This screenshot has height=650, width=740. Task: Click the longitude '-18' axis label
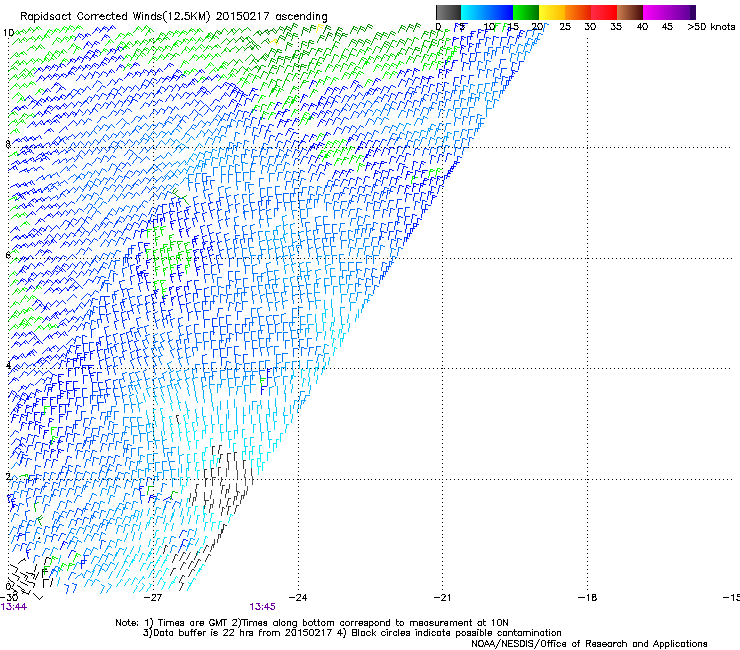[x=587, y=598]
